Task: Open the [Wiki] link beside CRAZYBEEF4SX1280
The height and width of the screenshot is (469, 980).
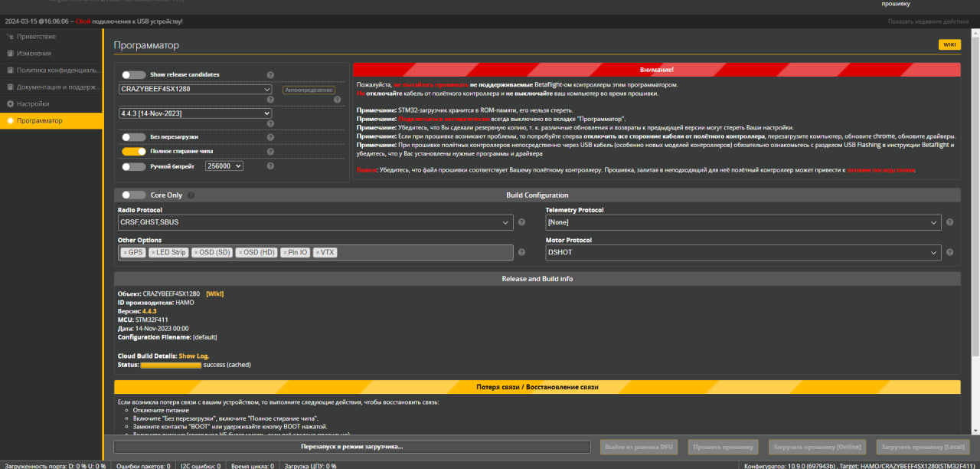Action: (x=215, y=294)
